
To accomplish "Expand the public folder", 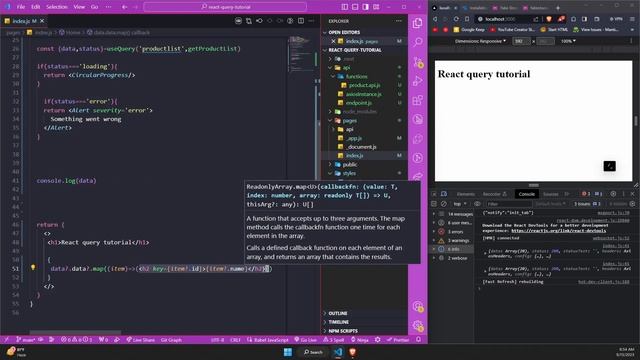I will (350, 164).
